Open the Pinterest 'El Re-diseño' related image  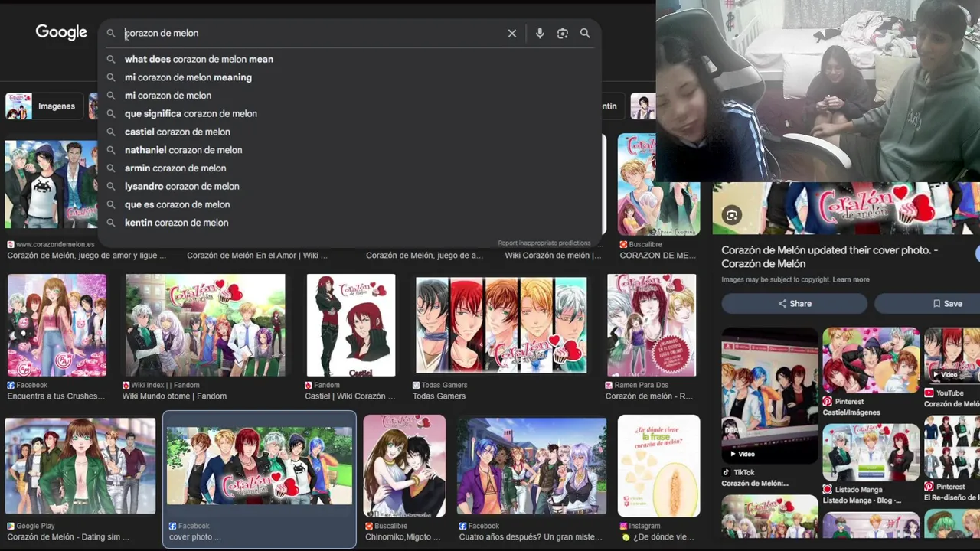point(952,448)
